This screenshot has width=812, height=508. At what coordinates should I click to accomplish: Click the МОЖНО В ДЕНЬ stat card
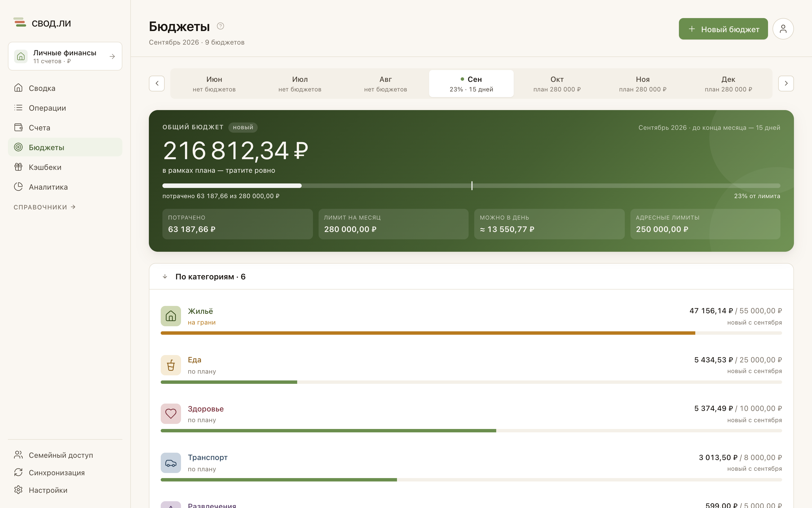click(x=549, y=224)
